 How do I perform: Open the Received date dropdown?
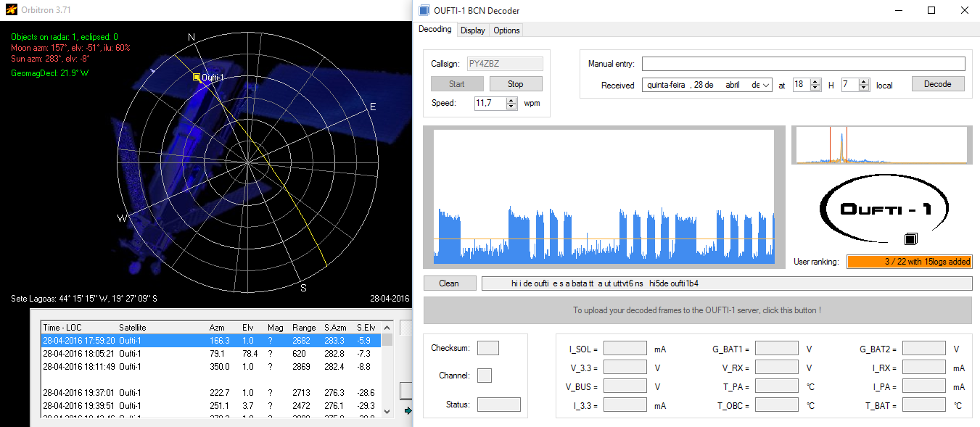[x=766, y=85]
